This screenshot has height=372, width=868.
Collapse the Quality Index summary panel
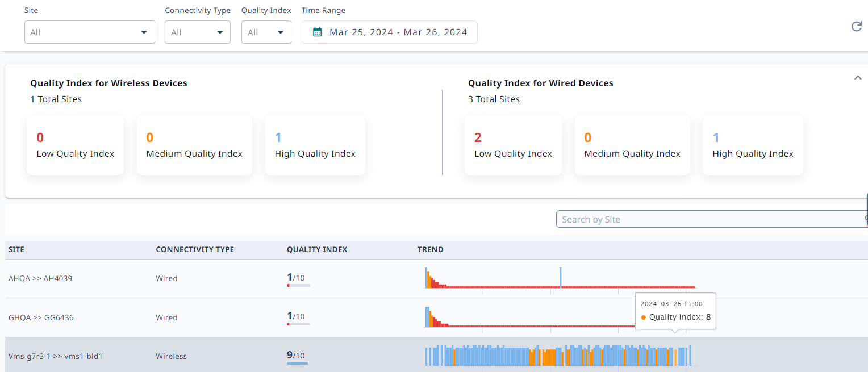[858, 78]
